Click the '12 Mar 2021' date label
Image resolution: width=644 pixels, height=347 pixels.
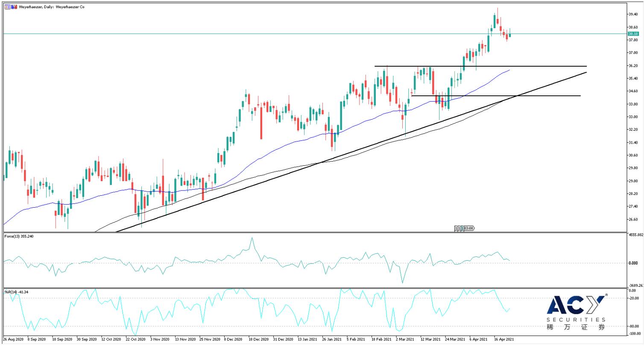point(430,339)
